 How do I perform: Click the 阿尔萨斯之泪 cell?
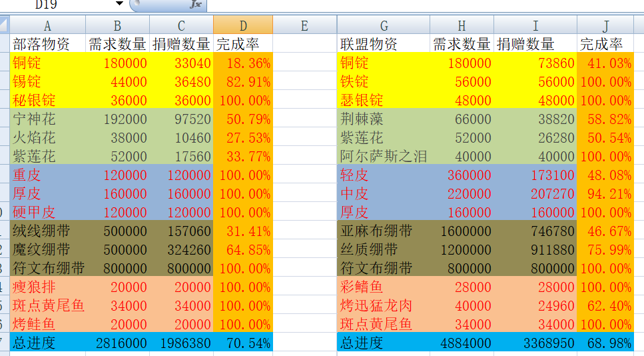384,157
